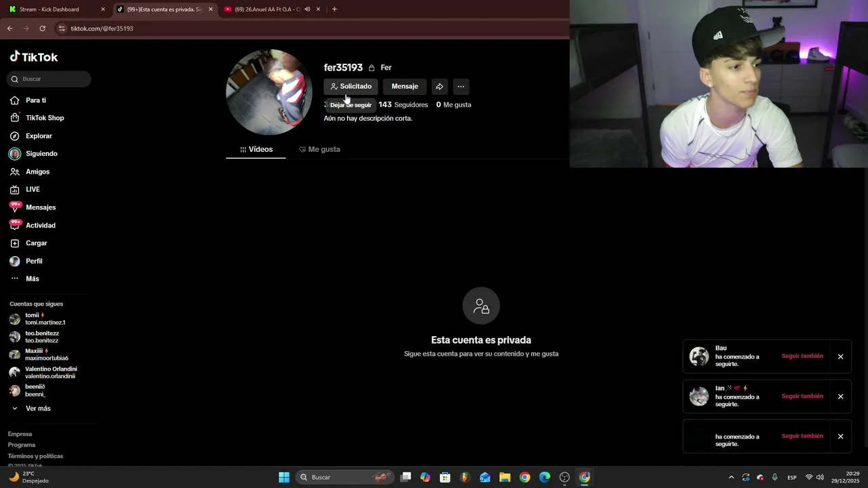Open followed account teo.benitezz
The image size is (868, 488).
(x=42, y=337)
